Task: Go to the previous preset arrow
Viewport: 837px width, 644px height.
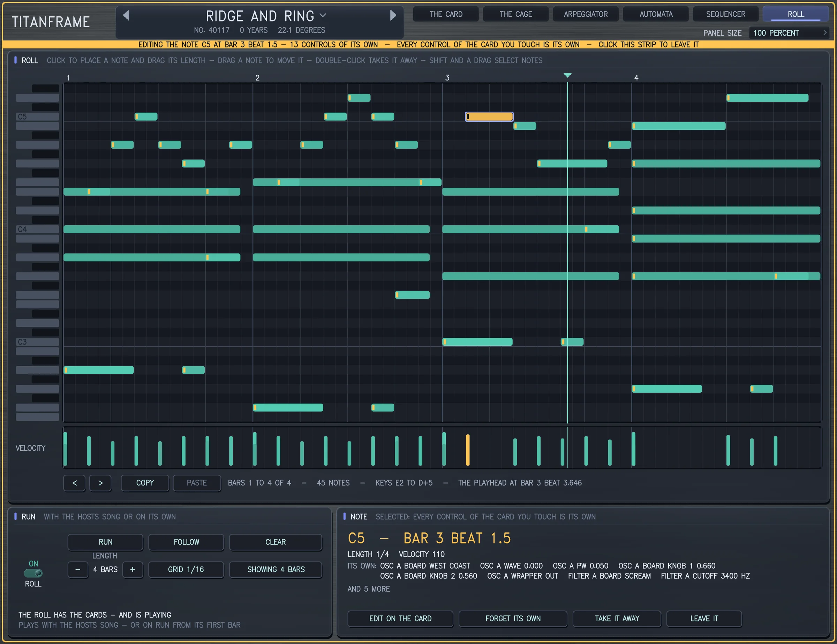Action: [127, 15]
